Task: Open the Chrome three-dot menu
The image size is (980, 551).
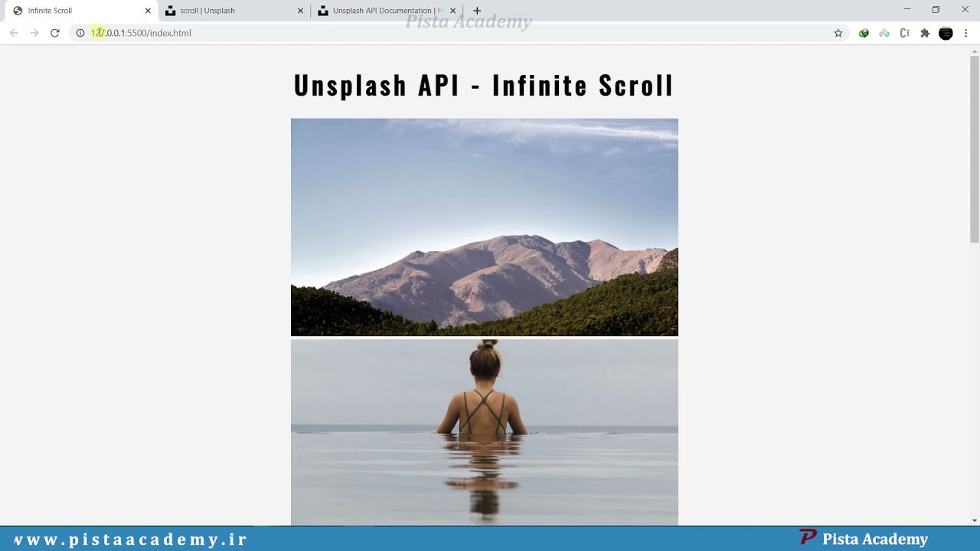Action: pos(966,33)
